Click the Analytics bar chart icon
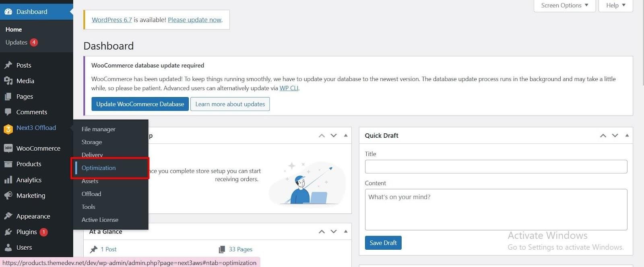This screenshot has width=644, height=267. [8, 180]
